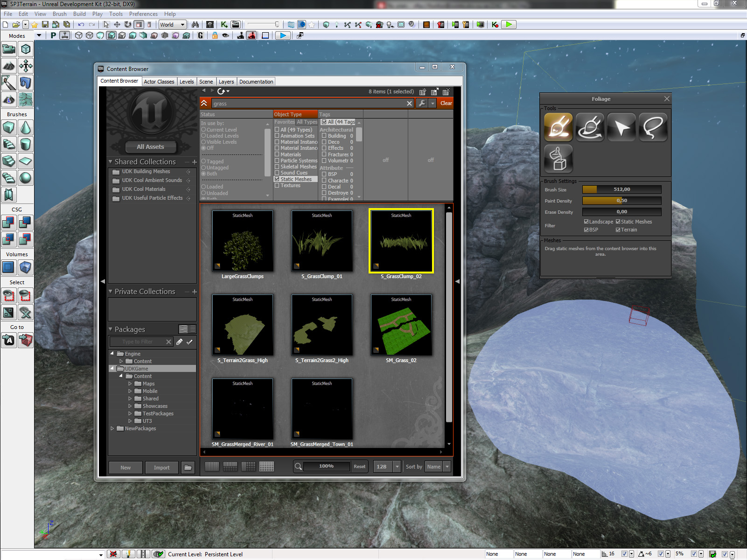
Task: Activate Geometry mode cube icon
Action: [x=26, y=49]
